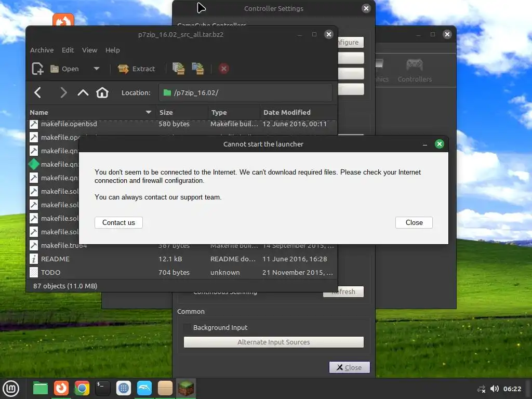Switch to Dolphin emulator in taskbar

coord(144,389)
